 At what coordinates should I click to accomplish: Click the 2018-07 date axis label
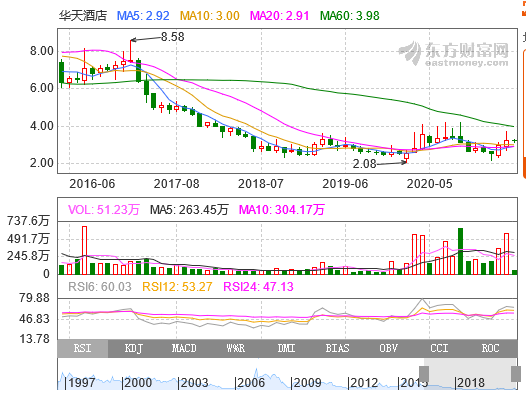(261, 184)
